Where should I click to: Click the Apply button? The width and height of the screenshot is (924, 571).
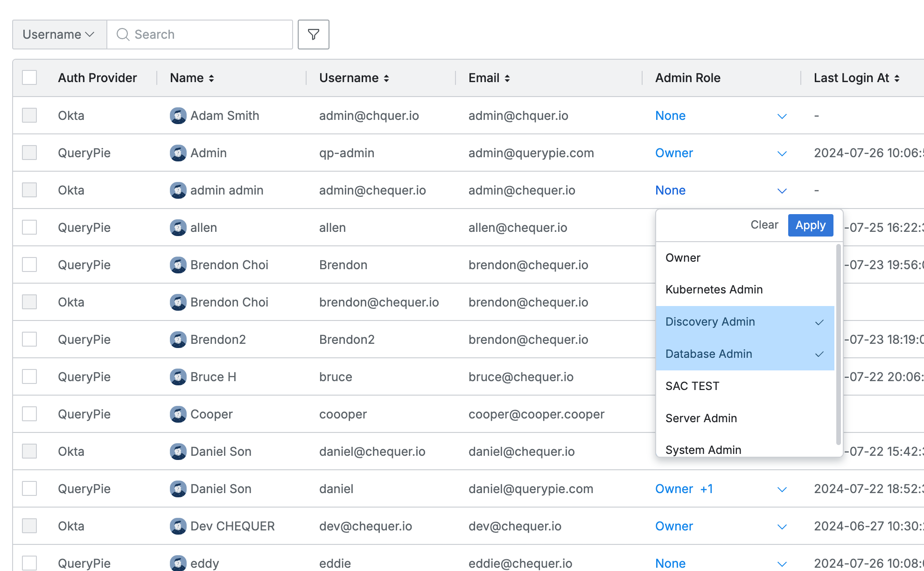click(x=810, y=225)
